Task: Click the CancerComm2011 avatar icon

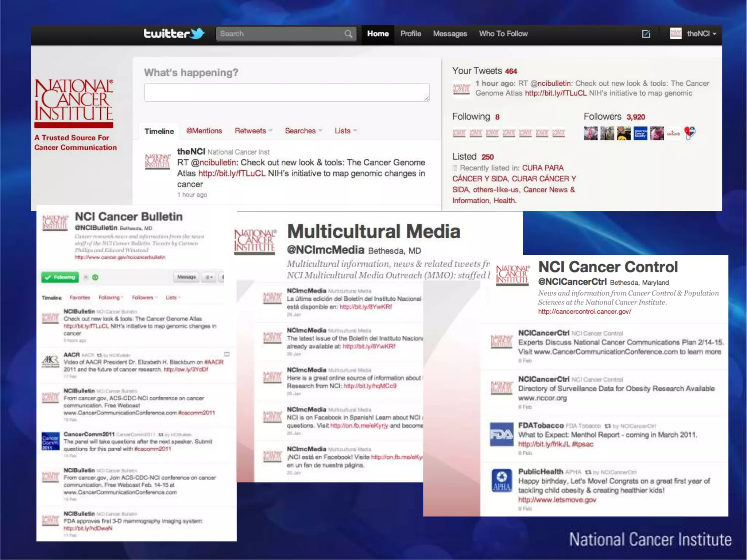Action: click(x=50, y=442)
